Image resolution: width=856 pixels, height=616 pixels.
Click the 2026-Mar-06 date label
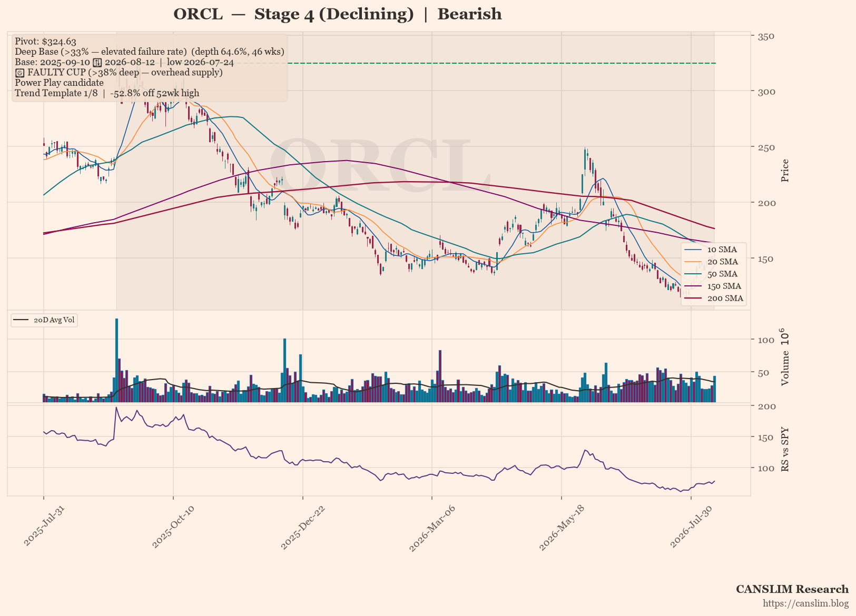[x=432, y=527]
